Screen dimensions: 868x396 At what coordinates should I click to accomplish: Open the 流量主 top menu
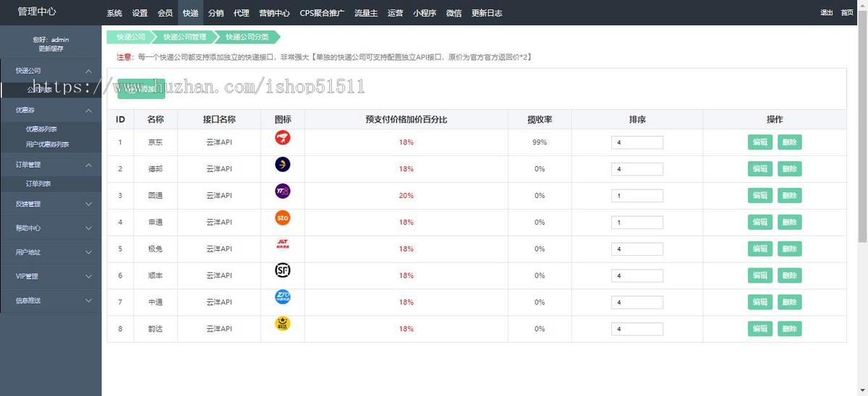pos(367,13)
